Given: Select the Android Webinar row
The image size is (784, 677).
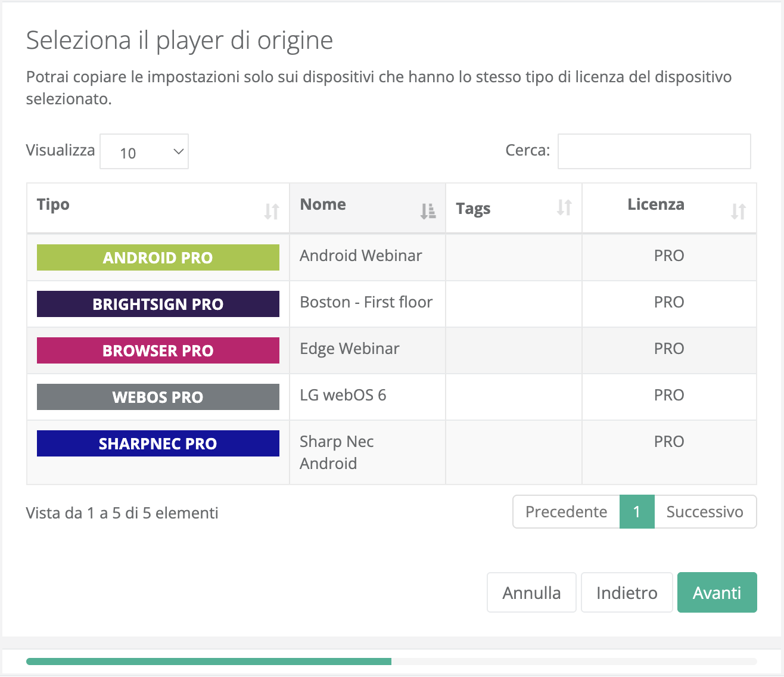Looking at the screenshot, I should 360,256.
